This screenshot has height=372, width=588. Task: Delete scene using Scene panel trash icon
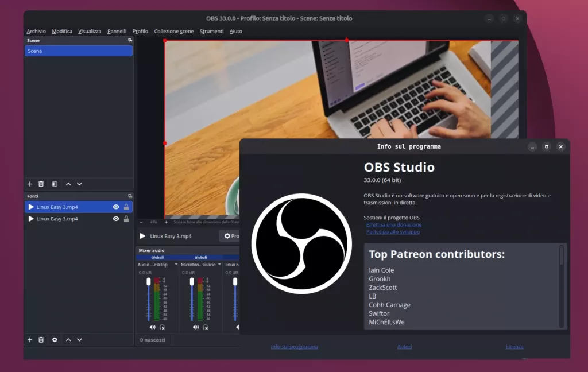pos(41,184)
